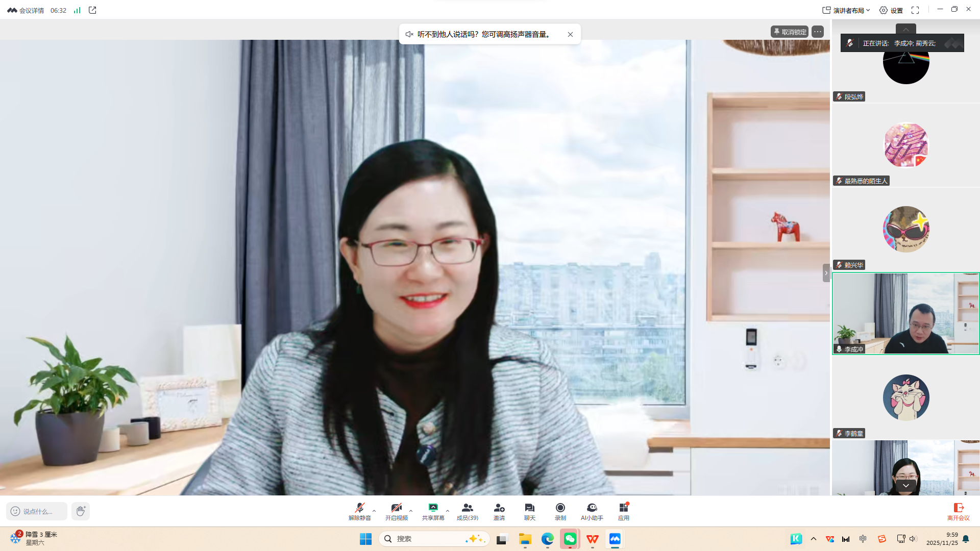Click the raise hand icon
The image size is (980, 551).
click(81, 511)
